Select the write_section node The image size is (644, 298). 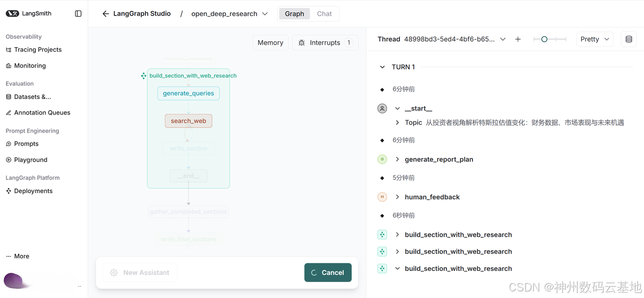tap(189, 149)
